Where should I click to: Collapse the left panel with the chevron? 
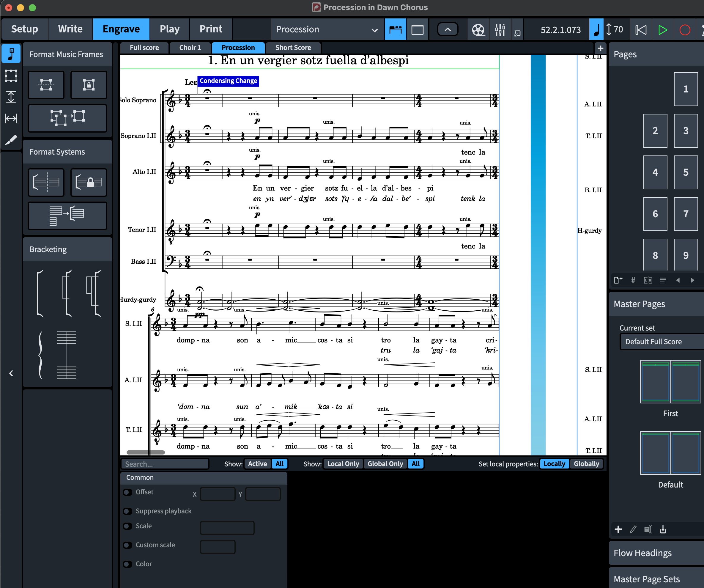pos(11,373)
